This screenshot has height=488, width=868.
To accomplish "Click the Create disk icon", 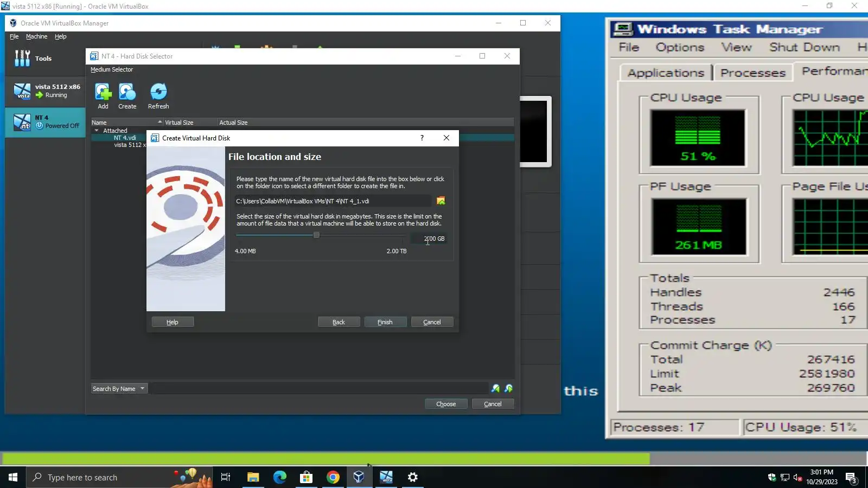I will (127, 97).
